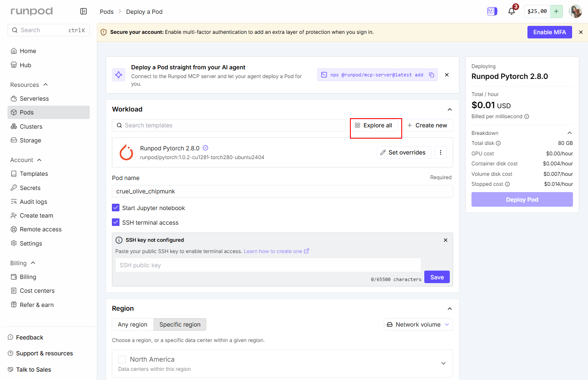Collapse the cost Breakdown section
The height and width of the screenshot is (380, 588).
coord(570,133)
